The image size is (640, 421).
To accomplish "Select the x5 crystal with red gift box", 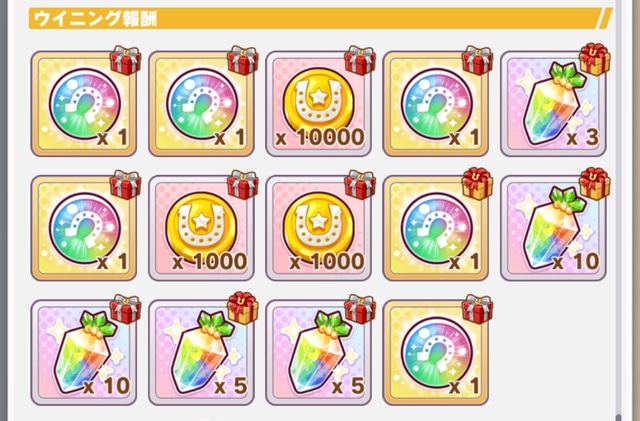I will (318, 353).
